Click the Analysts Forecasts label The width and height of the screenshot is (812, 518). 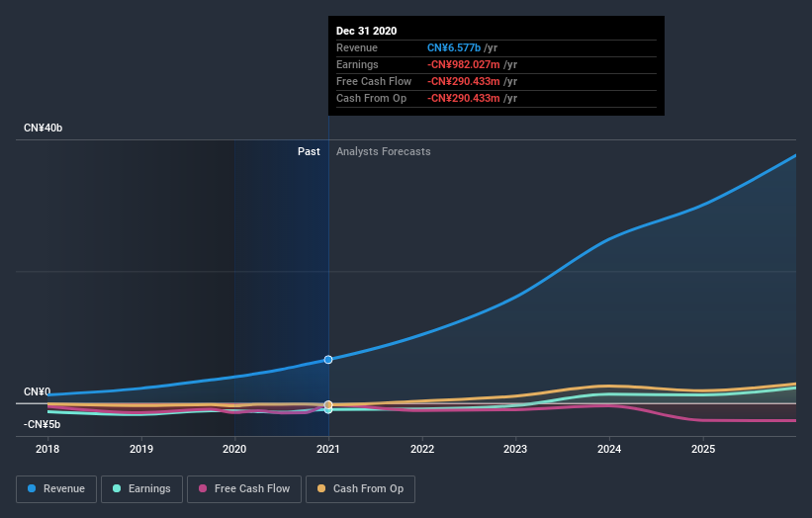tap(383, 151)
